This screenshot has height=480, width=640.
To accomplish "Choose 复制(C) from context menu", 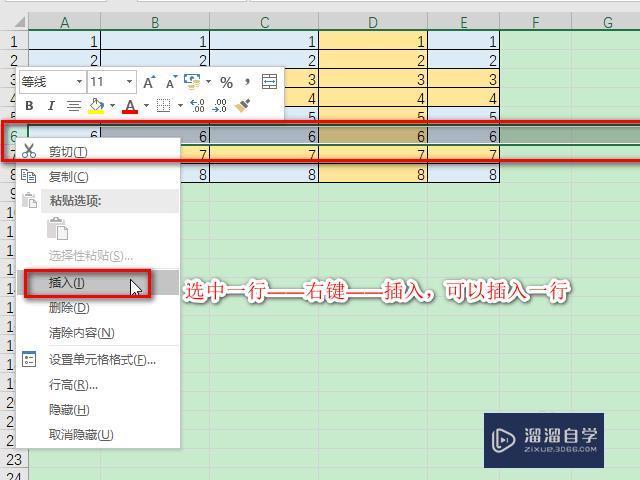I will click(98, 177).
